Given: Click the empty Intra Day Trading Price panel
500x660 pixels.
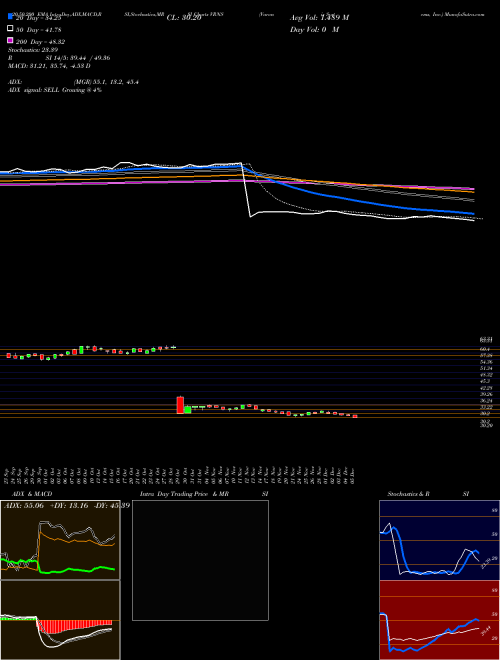Looking at the screenshot, I should (200, 560).
